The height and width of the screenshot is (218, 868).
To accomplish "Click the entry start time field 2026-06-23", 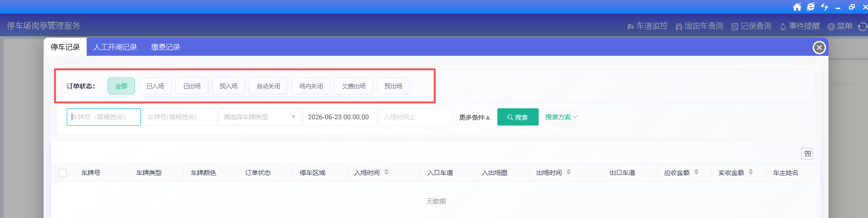I will pos(340,117).
